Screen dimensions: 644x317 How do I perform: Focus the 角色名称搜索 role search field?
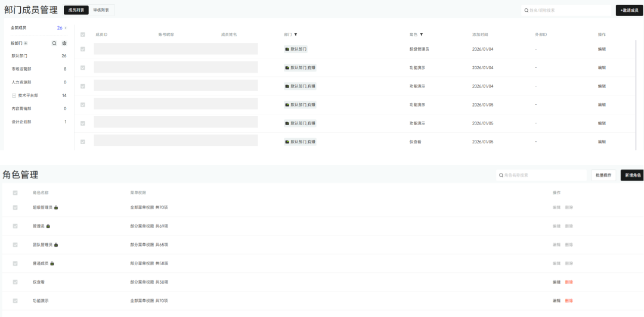(541, 175)
